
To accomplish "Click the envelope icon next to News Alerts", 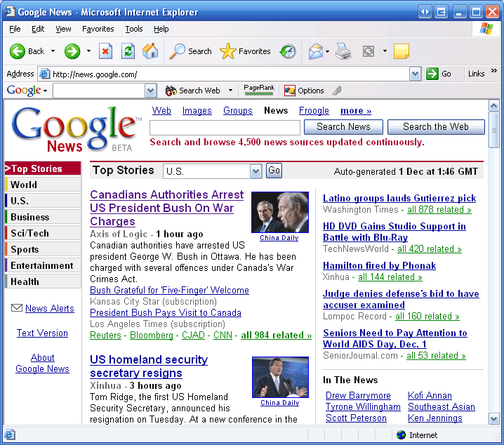I will 17,308.
